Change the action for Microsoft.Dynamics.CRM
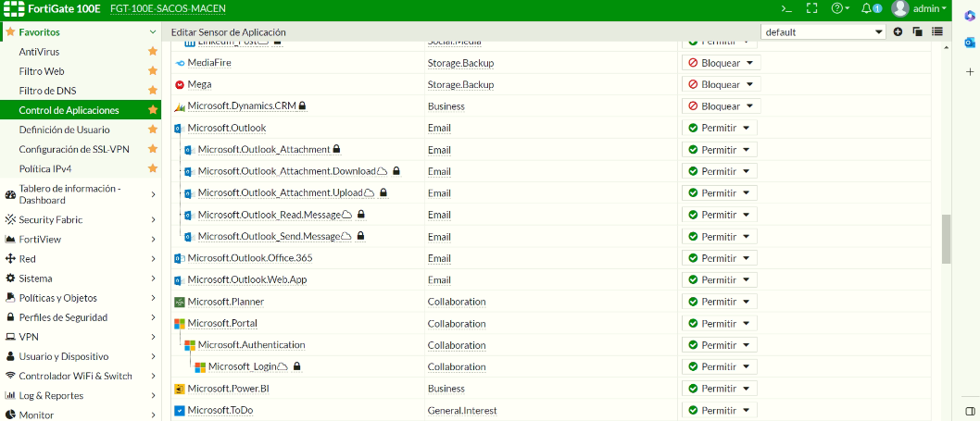 pyautogui.click(x=720, y=106)
